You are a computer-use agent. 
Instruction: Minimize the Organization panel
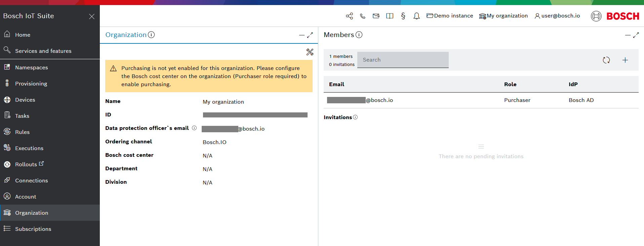tap(302, 35)
